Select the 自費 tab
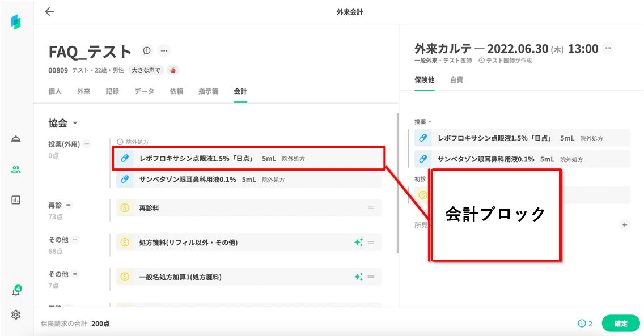Image resolution: width=644 pixels, height=336 pixels. click(456, 80)
